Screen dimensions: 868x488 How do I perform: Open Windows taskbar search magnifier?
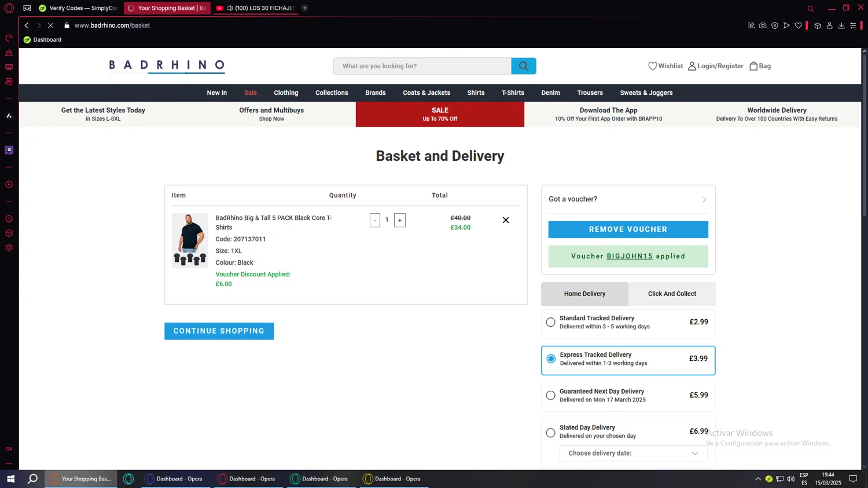[x=33, y=479]
